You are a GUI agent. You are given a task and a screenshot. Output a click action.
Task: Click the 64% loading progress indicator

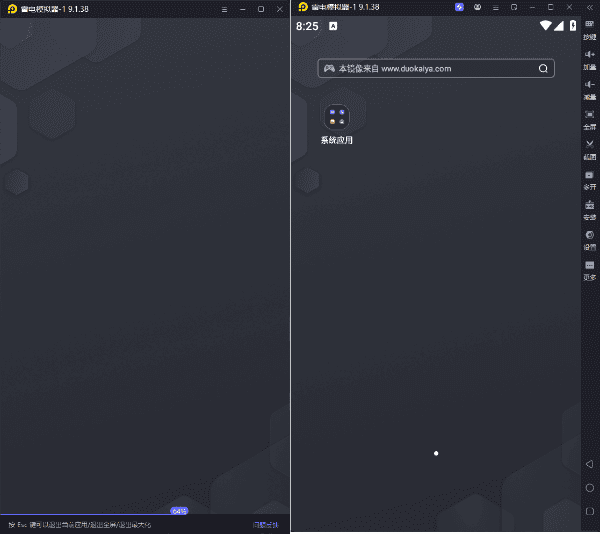(179, 511)
